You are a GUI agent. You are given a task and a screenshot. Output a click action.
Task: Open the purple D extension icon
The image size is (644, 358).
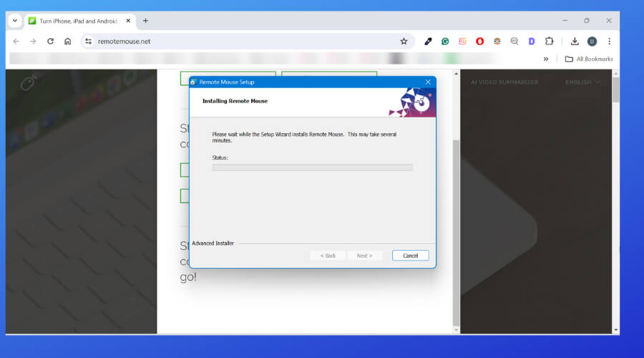click(x=532, y=41)
